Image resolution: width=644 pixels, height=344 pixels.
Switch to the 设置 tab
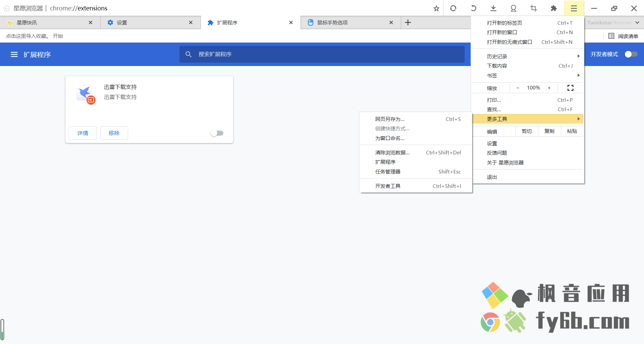[151, 22]
